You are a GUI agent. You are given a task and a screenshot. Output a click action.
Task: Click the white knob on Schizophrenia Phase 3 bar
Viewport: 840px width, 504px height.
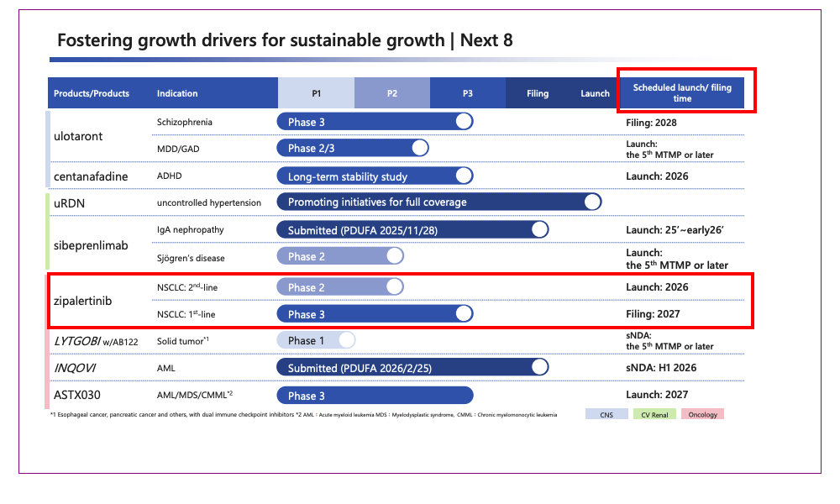(x=464, y=122)
